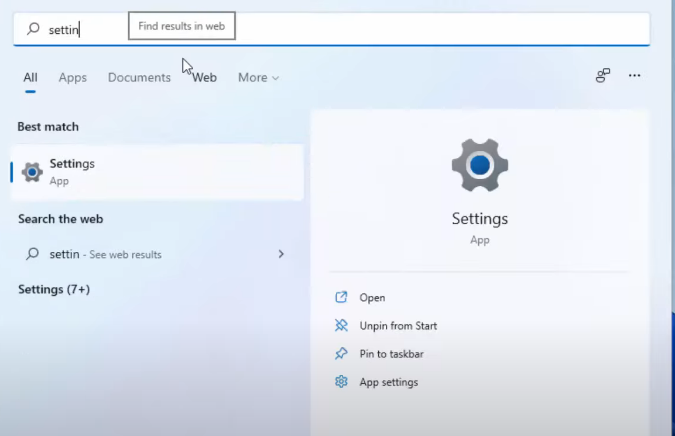Screen dimensions: 675x436
Task: Click the Settings title in preview pane
Action: [x=480, y=219]
